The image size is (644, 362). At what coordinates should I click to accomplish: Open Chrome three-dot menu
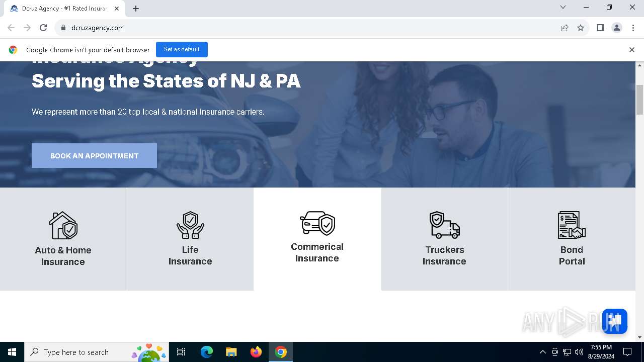point(632,28)
